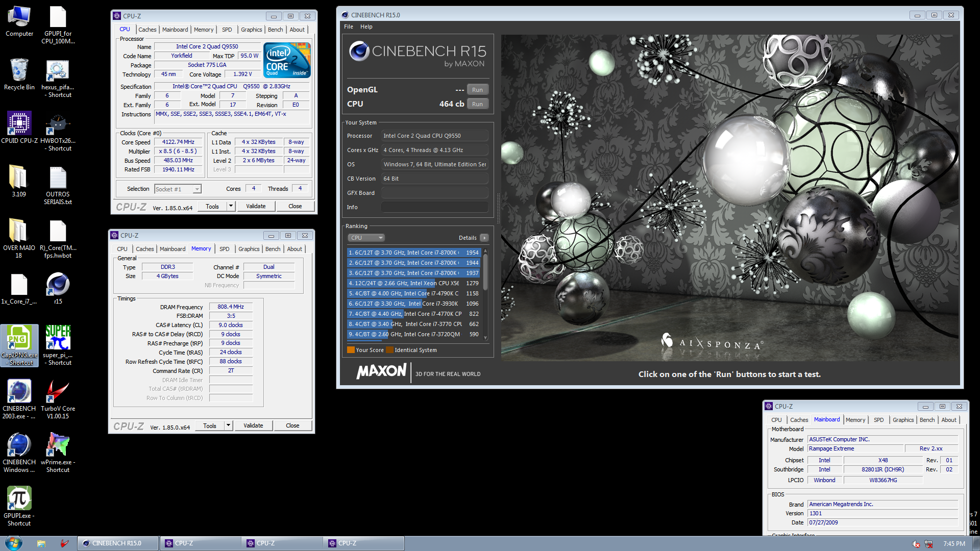Open Graphics tab in Mainboard CPU-Z window
Screen dimensions: 980x551
pyautogui.click(x=903, y=420)
